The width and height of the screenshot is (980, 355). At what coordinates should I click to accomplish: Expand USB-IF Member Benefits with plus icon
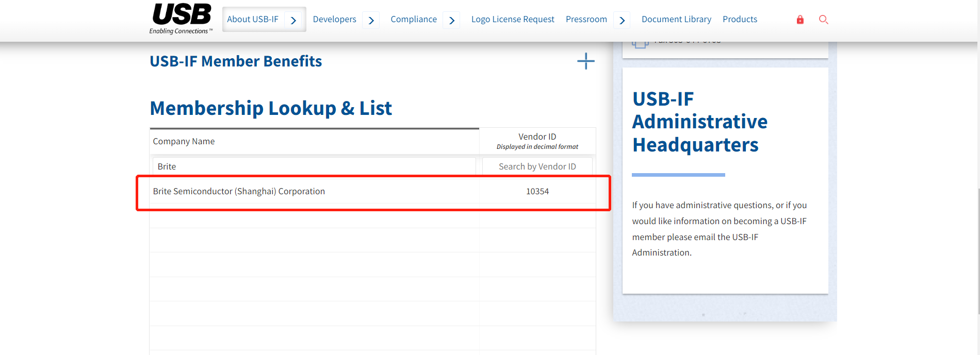pos(585,61)
